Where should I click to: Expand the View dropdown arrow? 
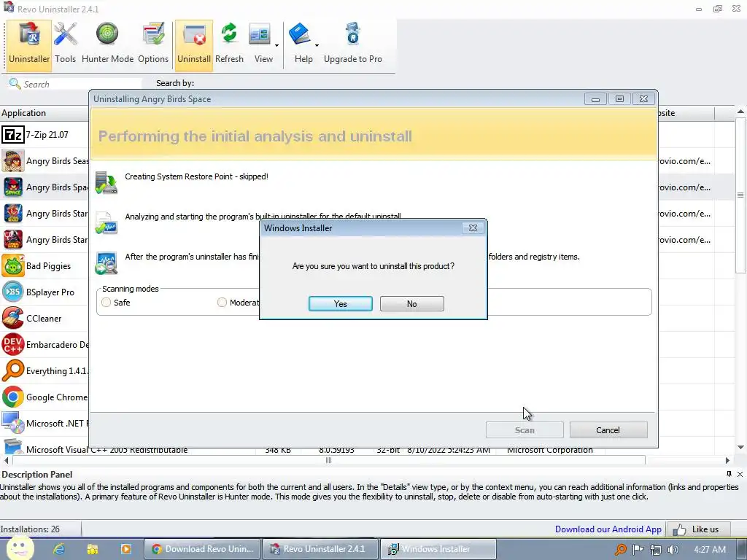[x=276, y=46]
